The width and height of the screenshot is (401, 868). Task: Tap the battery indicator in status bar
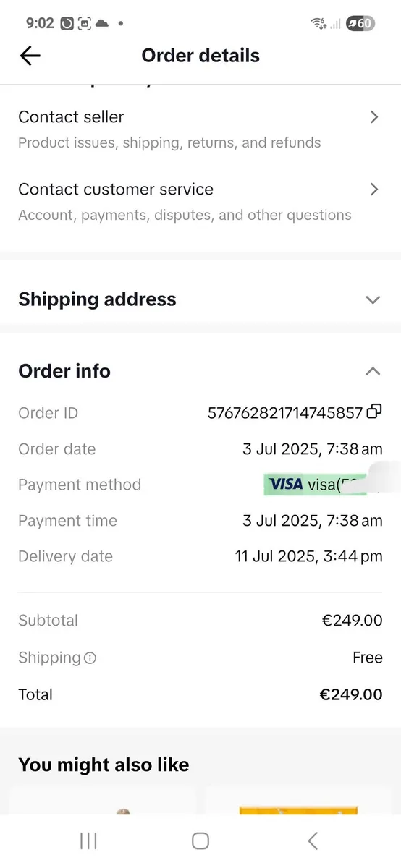pos(360,23)
